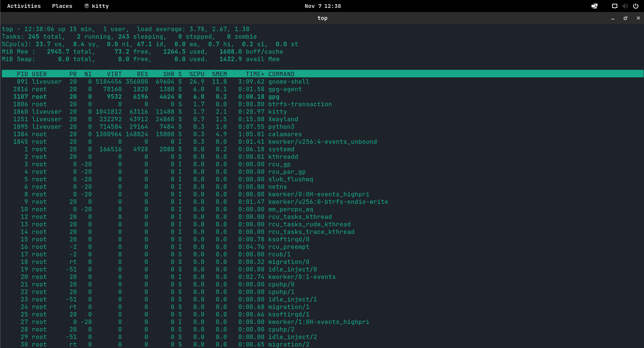
Task: Expand the kitty application menu
Action: tap(100, 6)
